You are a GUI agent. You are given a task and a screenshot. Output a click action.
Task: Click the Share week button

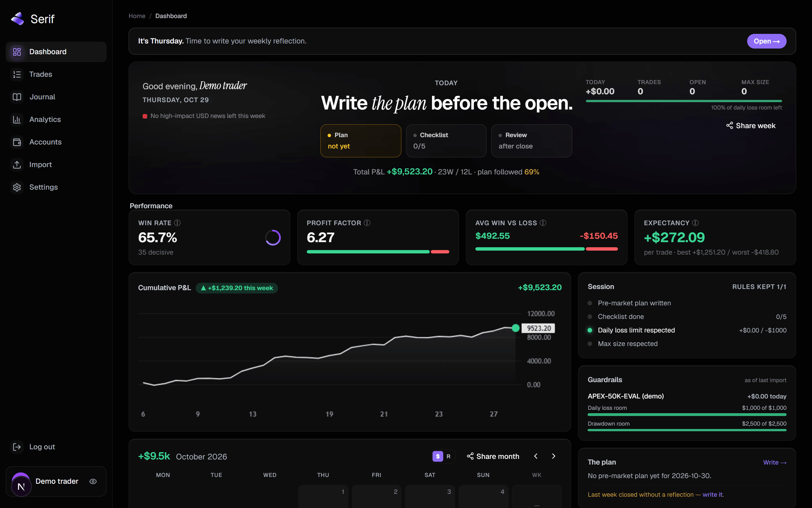point(751,125)
